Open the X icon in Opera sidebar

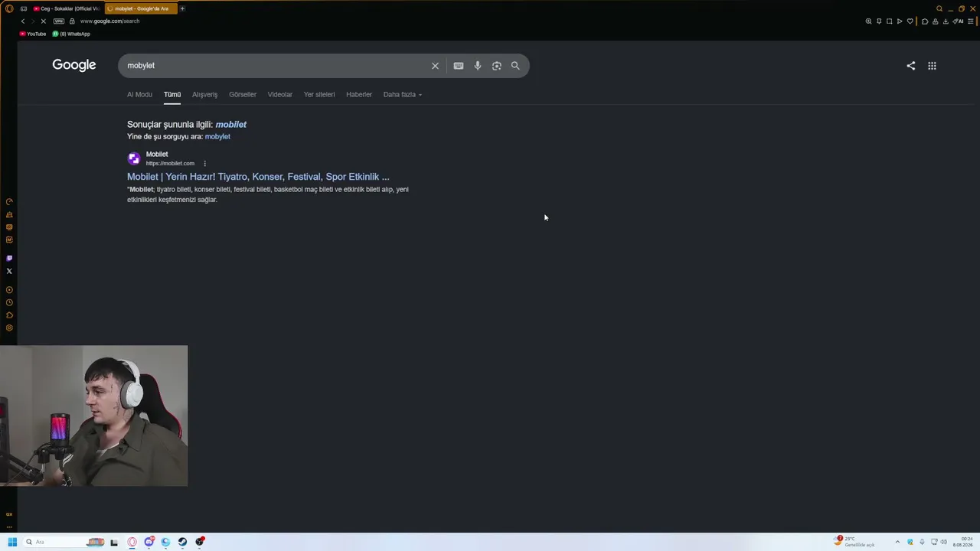(9, 271)
